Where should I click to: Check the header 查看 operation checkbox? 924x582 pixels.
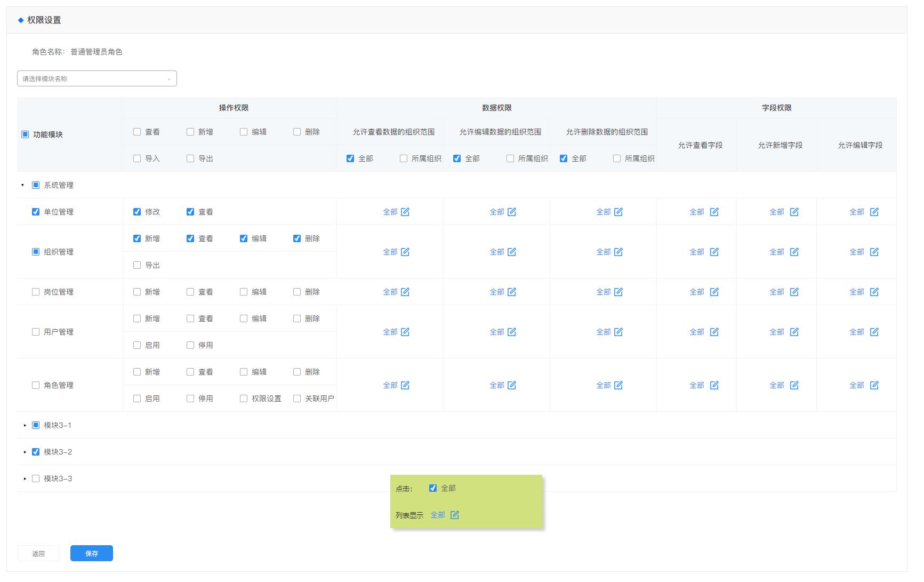(137, 132)
